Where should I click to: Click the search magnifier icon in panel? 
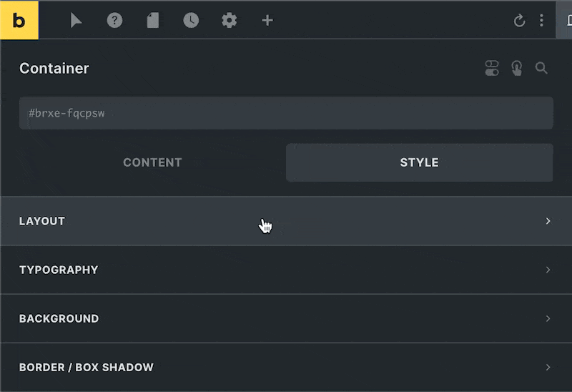(x=541, y=68)
